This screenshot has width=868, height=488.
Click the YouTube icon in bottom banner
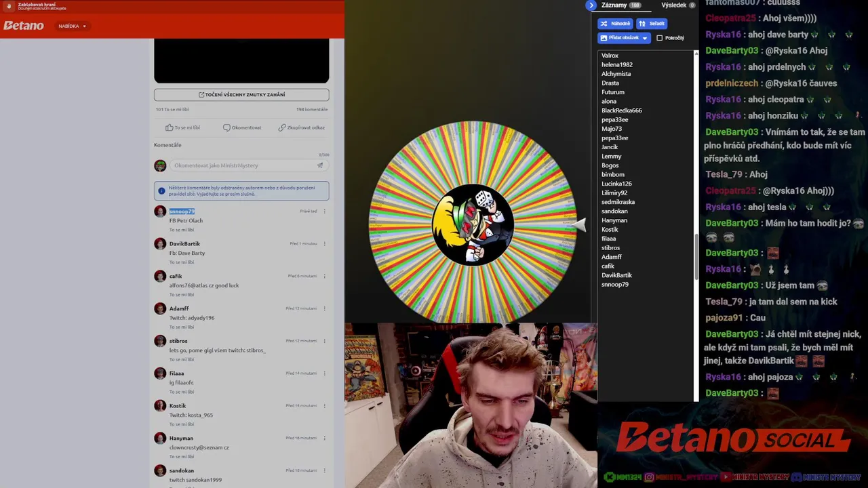726,477
